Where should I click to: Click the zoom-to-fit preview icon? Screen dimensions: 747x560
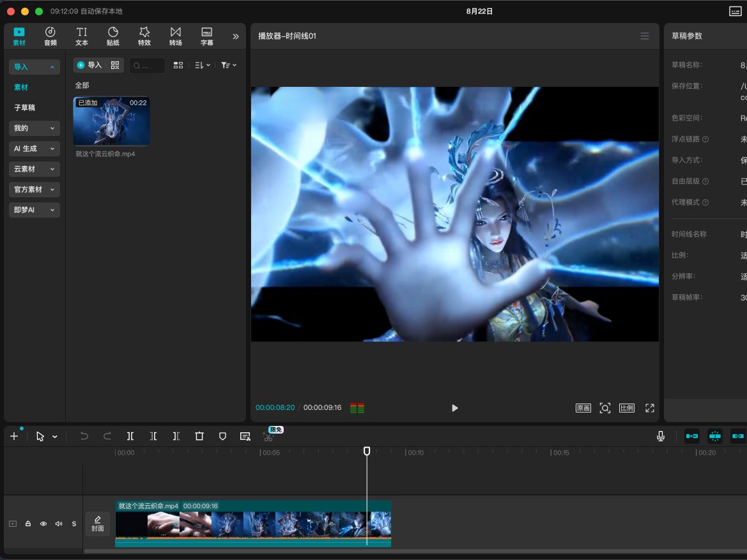(x=605, y=408)
